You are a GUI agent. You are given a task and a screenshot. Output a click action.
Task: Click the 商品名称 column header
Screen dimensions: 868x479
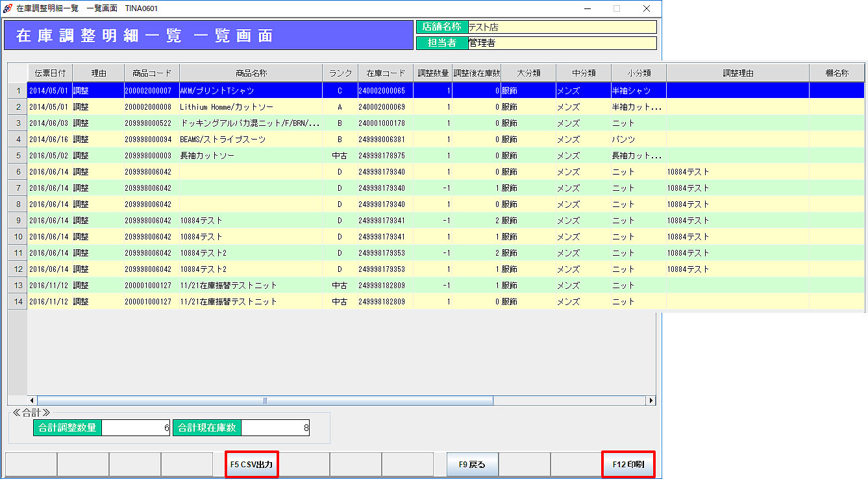pos(251,73)
